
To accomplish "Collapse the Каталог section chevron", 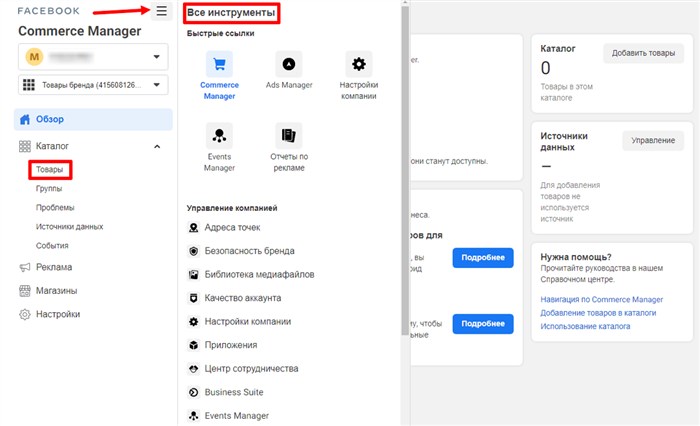I will point(157,146).
